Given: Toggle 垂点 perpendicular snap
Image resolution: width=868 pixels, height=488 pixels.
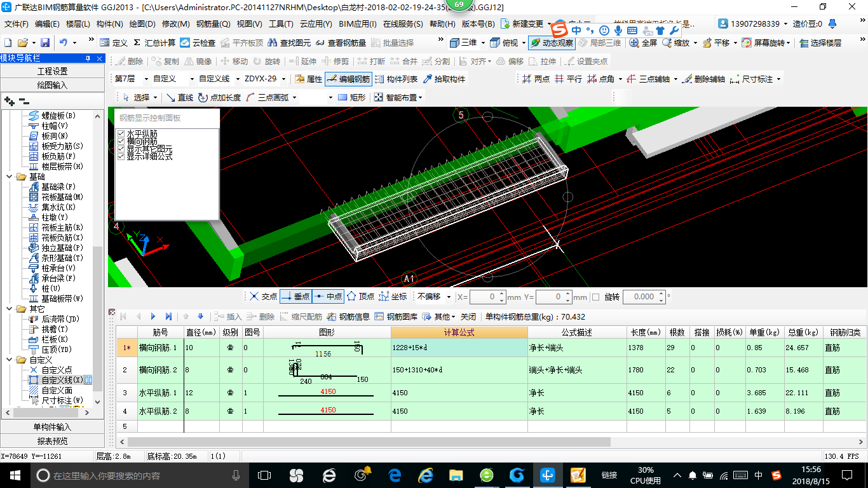Looking at the screenshot, I should pos(295,296).
